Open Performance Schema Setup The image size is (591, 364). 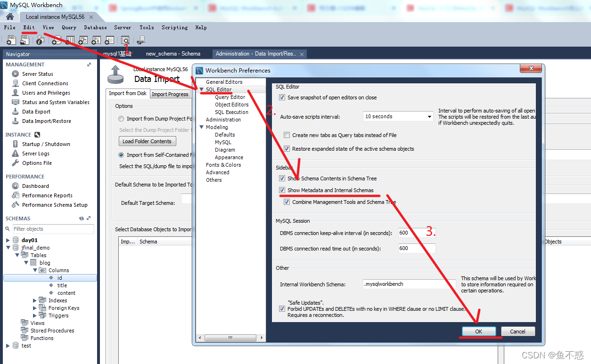55,205
